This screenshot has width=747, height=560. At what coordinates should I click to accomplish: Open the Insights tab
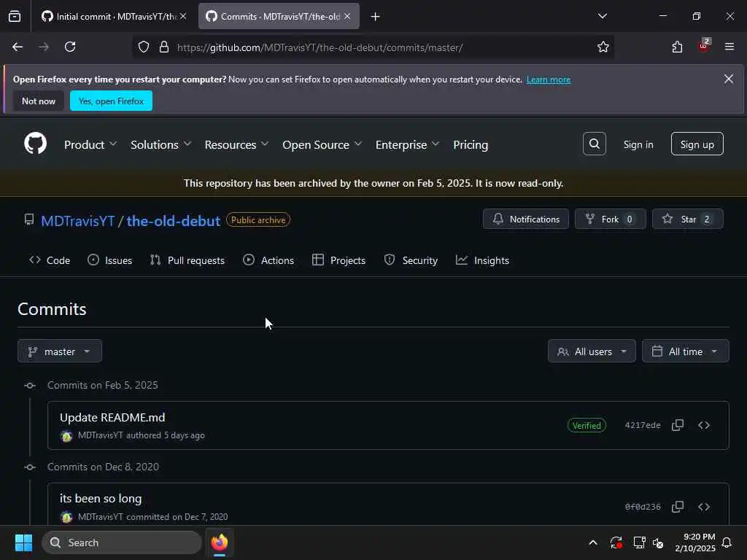click(x=482, y=260)
